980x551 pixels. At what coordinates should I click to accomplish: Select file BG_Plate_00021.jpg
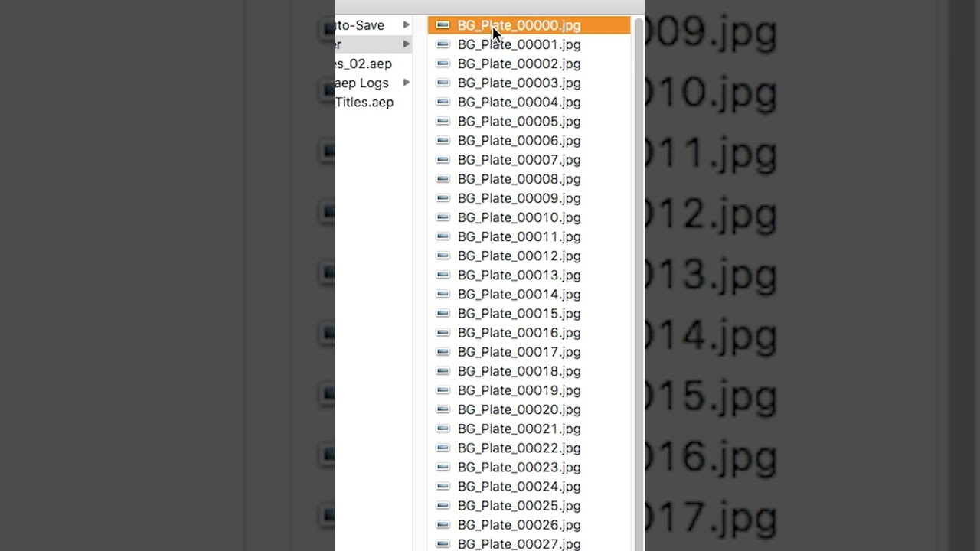529,429
